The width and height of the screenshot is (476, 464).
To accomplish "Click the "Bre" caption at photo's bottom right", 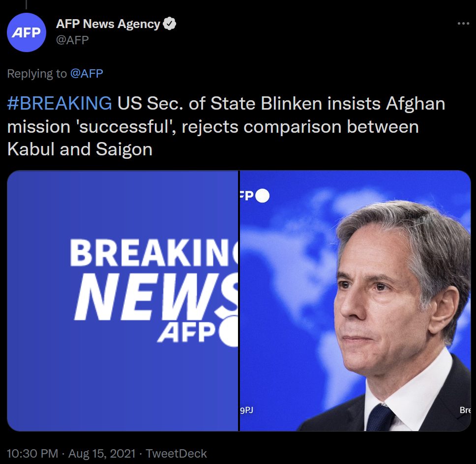I will [464, 410].
